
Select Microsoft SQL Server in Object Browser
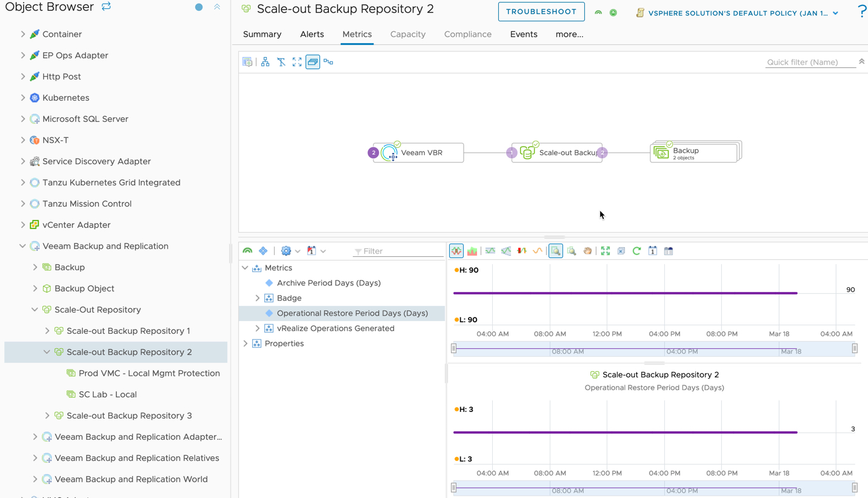(x=85, y=119)
